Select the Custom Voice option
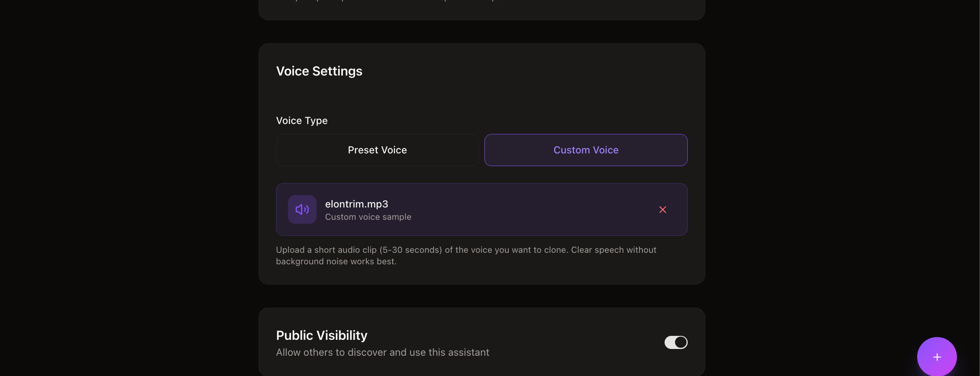Viewport: 980px width, 376px height. (x=585, y=150)
